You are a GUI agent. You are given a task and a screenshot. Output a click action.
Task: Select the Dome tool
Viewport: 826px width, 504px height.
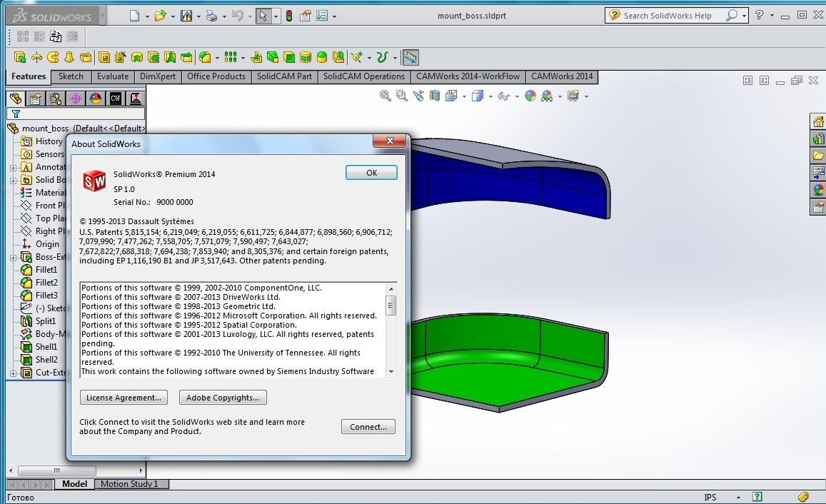click(x=322, y=57)
